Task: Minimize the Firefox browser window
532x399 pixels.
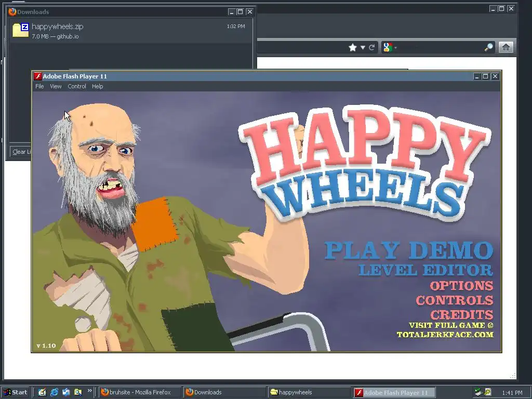Action: tap(493, 9)
